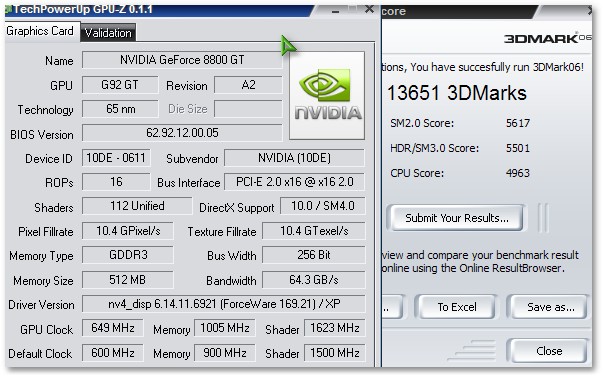Viewport: 603px width, 378px height.
Task: Select the Graphics Card tab
Action: click(40, 31)
